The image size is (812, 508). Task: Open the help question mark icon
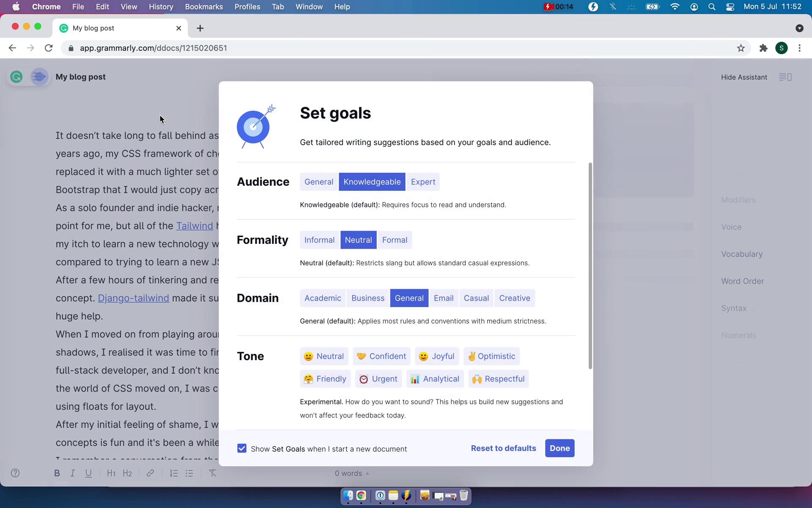point(15,473)
